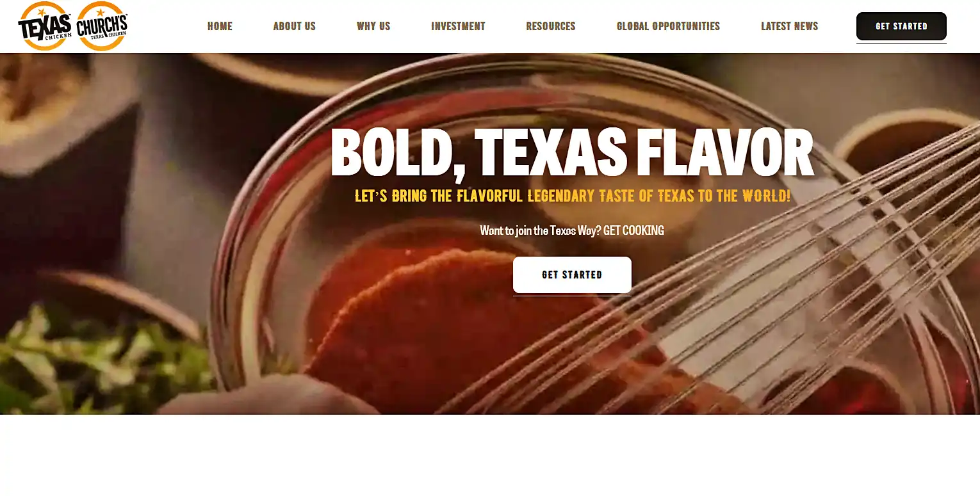
Task: View the Latest News section
Action: click(789, 26)
